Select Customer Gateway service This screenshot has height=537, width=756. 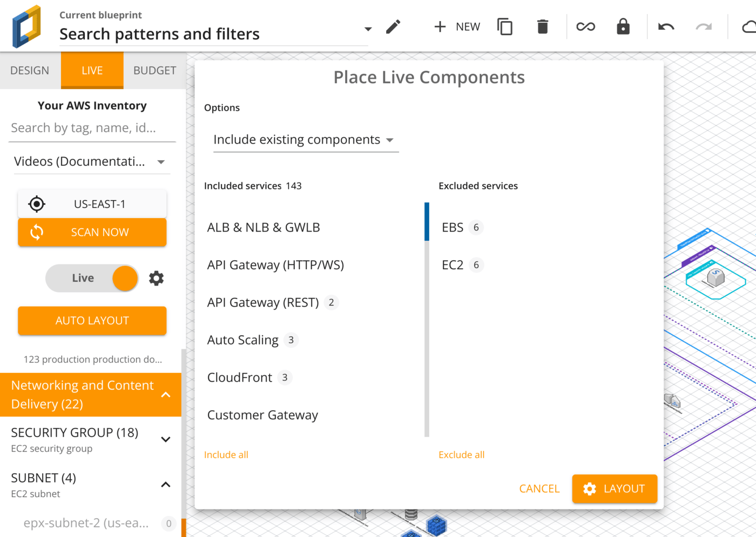click(x=262, y=415)
